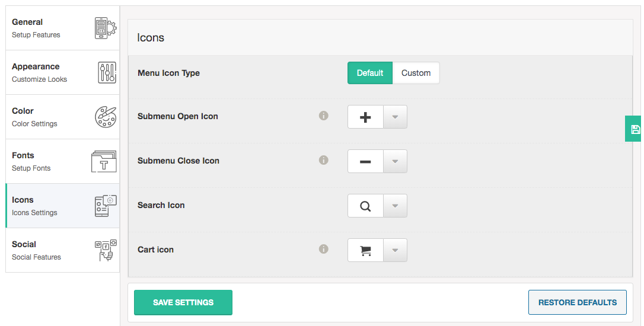Click info icon beside Cart icon
The image size is (644, 326).
click(324, 249)
